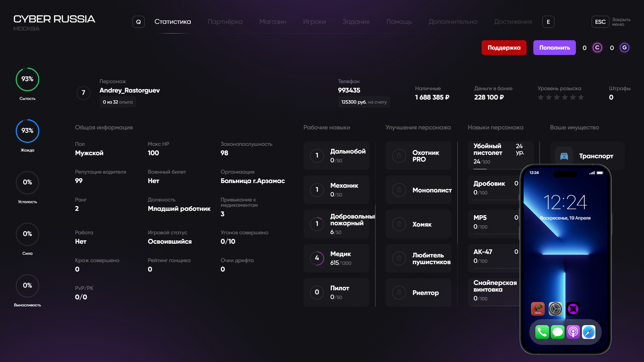This screenshot has width=644, height=362.
Task: Open the phone Settings gear app
Action: tap(555, 309)
